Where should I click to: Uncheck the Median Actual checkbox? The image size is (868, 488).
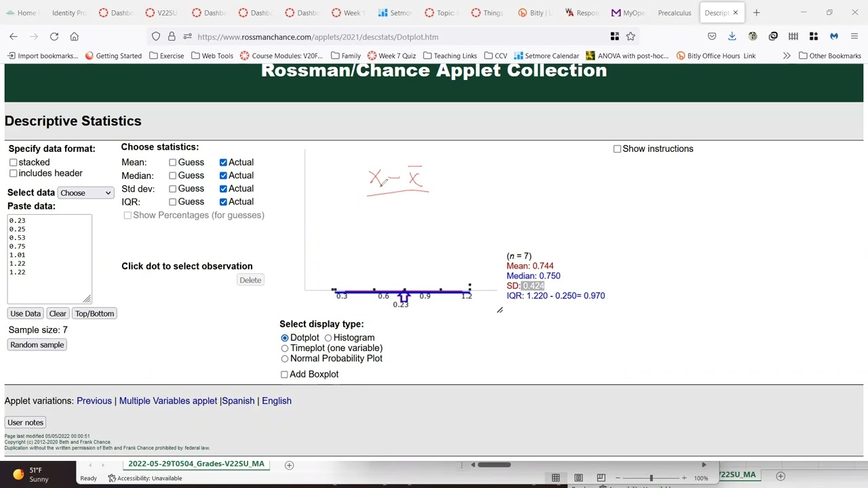[x=223, y=176]
